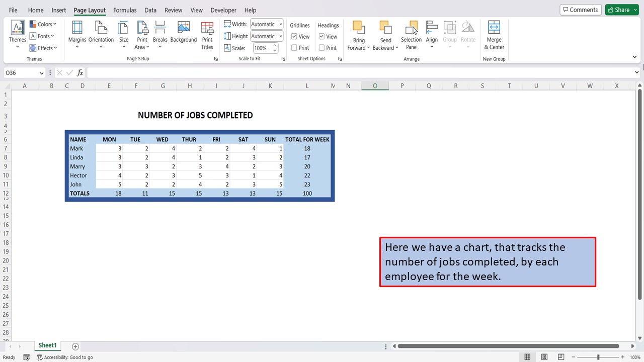Open the Comments pane

(x=580, y=10)
